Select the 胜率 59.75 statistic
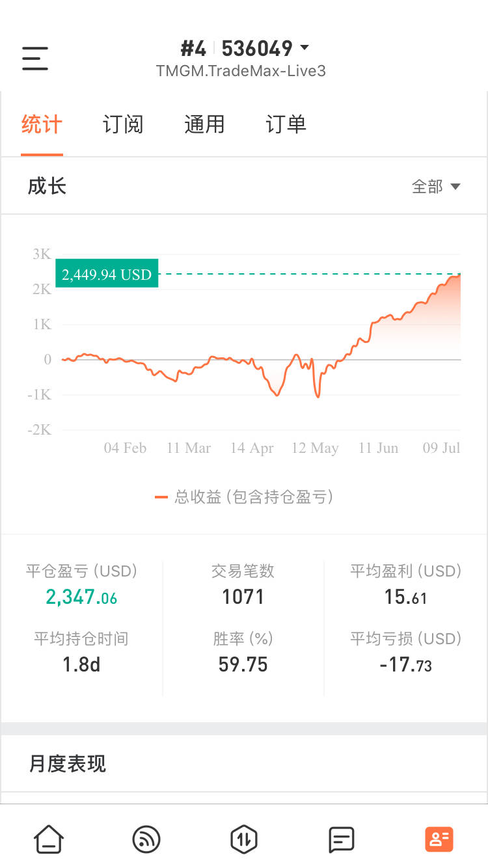 tap(243, 664)
